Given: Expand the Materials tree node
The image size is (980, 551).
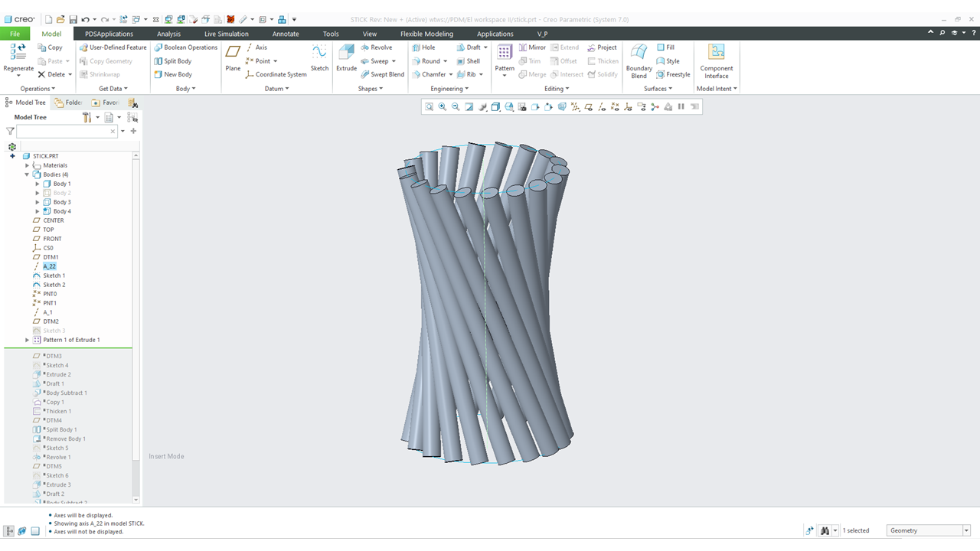Looking at the screenshot, I should (28, 165).
